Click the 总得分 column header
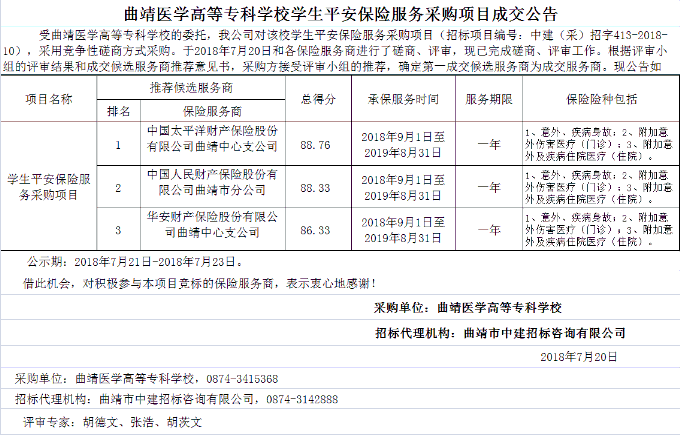Viewport: 680px width, 435px height. (316, 100)
